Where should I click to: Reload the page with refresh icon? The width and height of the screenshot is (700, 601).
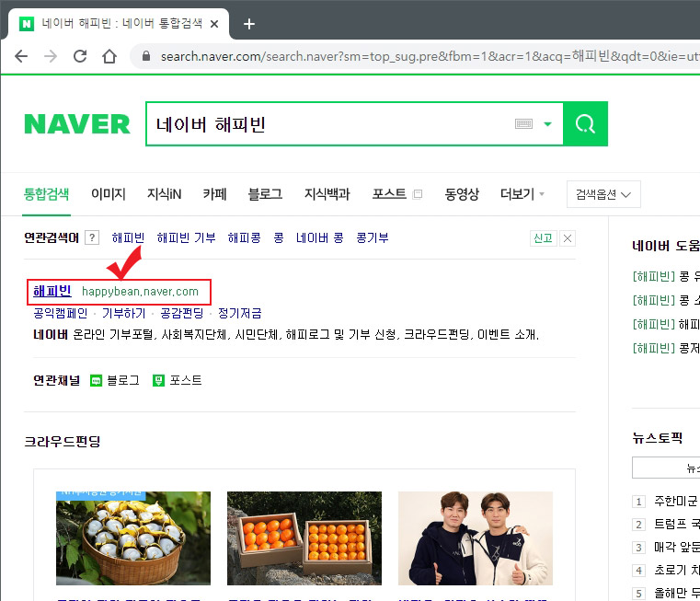point(80,56)
